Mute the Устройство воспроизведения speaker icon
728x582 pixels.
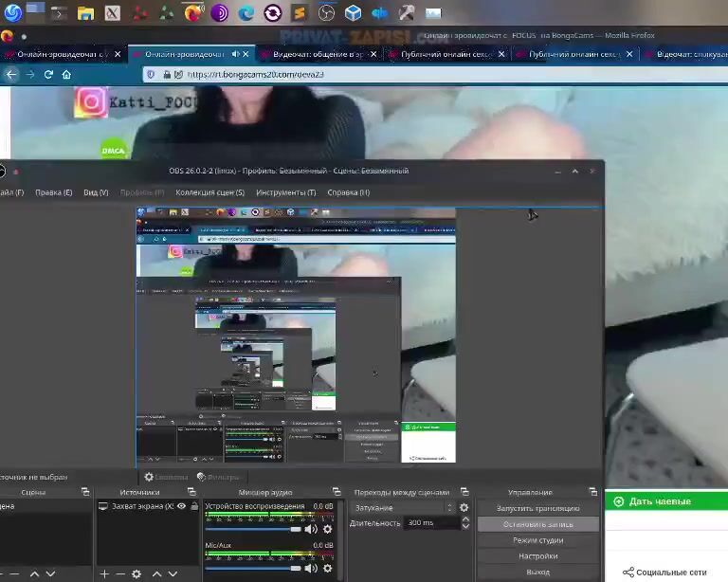[x=310, y=529]
